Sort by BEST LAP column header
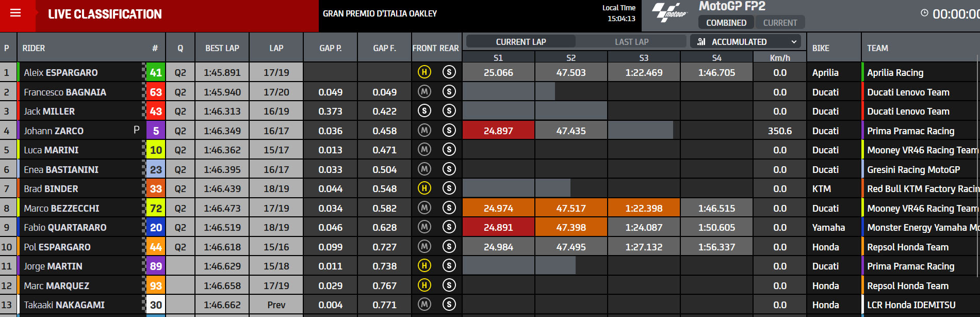Image resolution: width=980 pixels, height=317 pixels. 222,48
